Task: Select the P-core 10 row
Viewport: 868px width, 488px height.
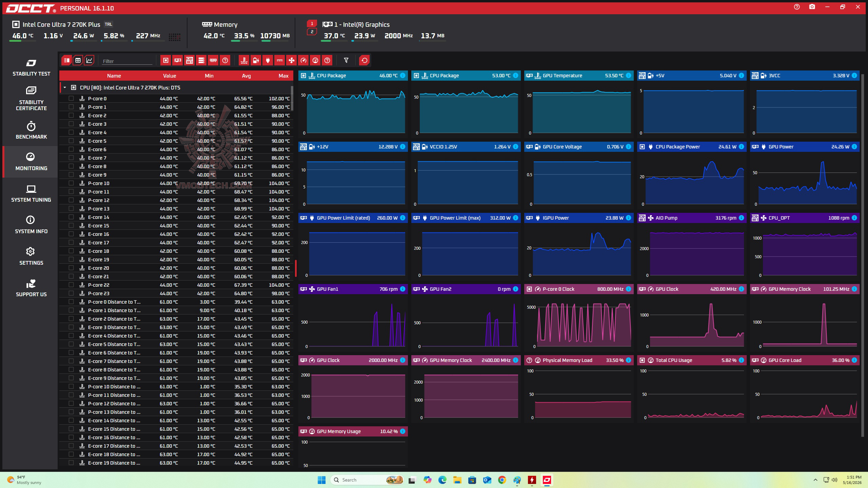Action: [x=176, y=183]
